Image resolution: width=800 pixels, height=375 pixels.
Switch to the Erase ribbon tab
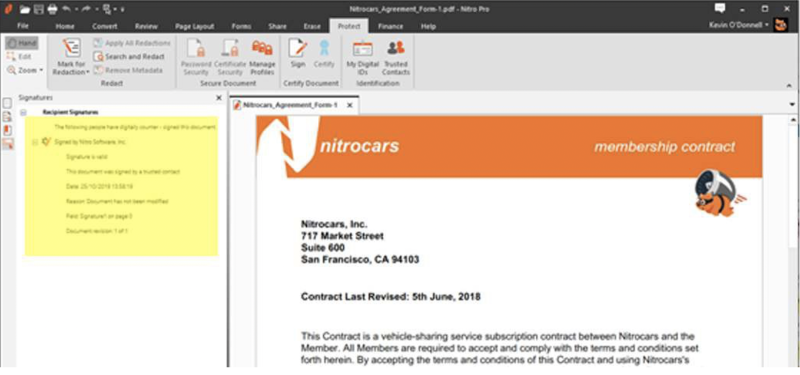click(312, 27)
